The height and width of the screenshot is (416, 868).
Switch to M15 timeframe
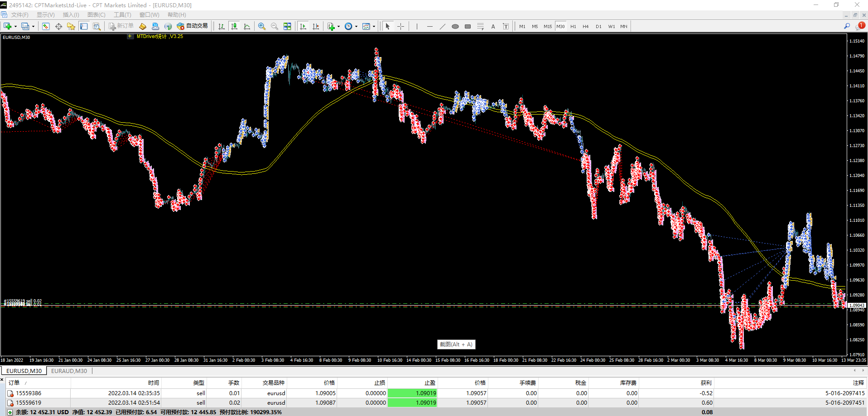point(548,26)
